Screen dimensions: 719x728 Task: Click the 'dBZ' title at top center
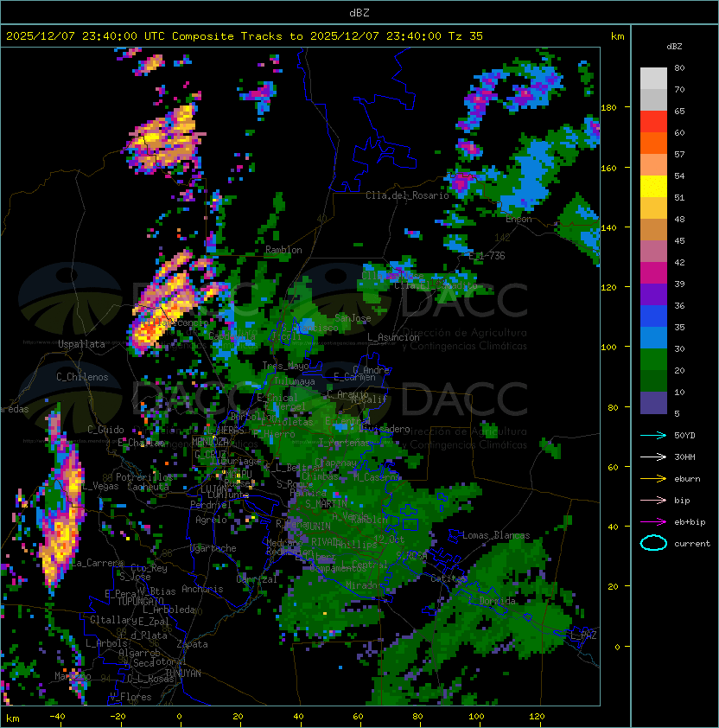coord(359,13)
